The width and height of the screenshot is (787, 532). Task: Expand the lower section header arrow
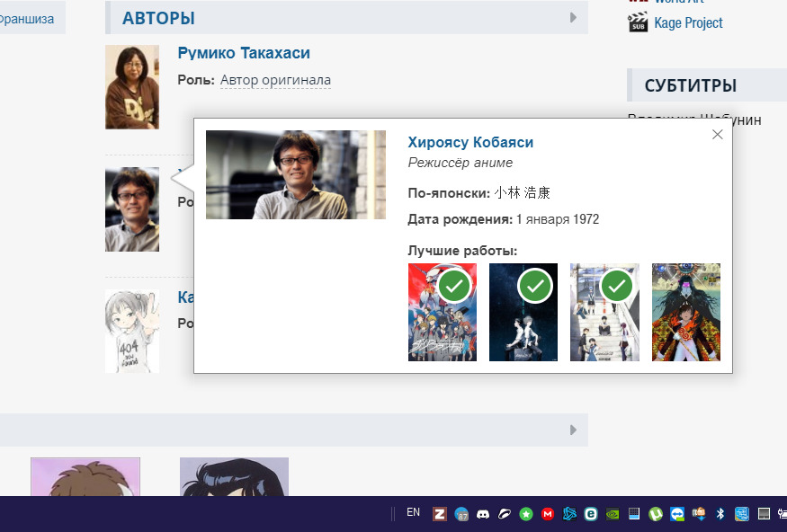tap(573, 430)
